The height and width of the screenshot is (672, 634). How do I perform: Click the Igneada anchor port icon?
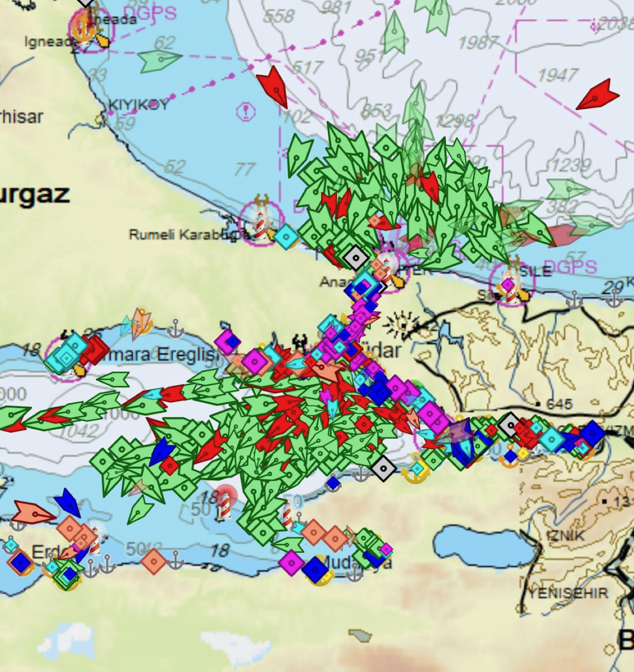click(83, 27)
